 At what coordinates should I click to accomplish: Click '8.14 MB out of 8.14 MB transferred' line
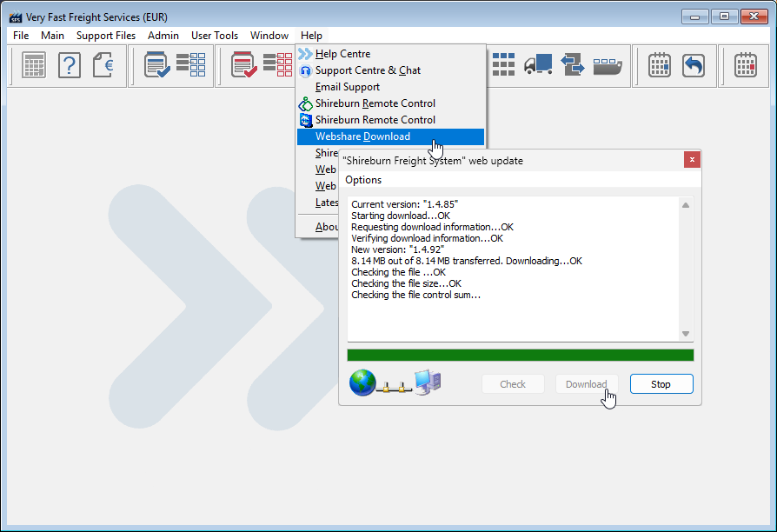coord(467,261)
